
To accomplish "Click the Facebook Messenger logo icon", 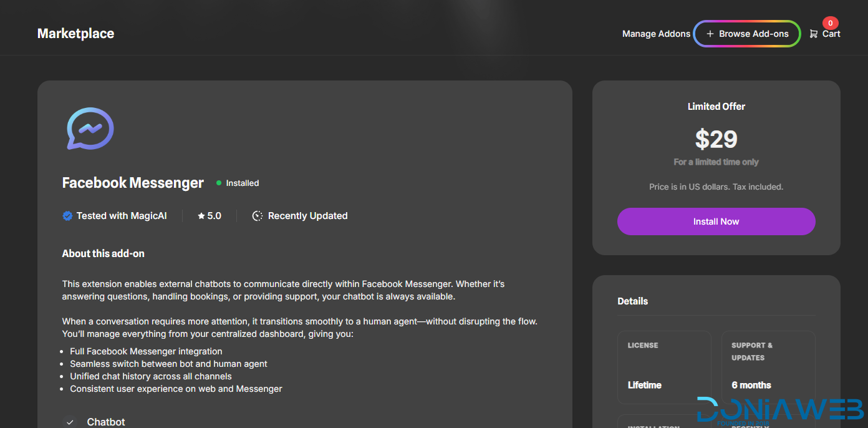I will pos(90,129).
